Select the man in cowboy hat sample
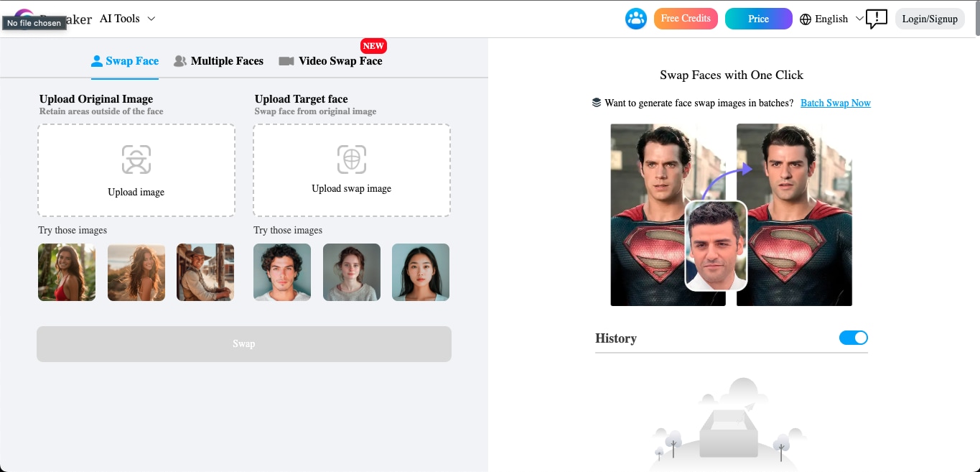980x472 pixels. pos(205,272)
